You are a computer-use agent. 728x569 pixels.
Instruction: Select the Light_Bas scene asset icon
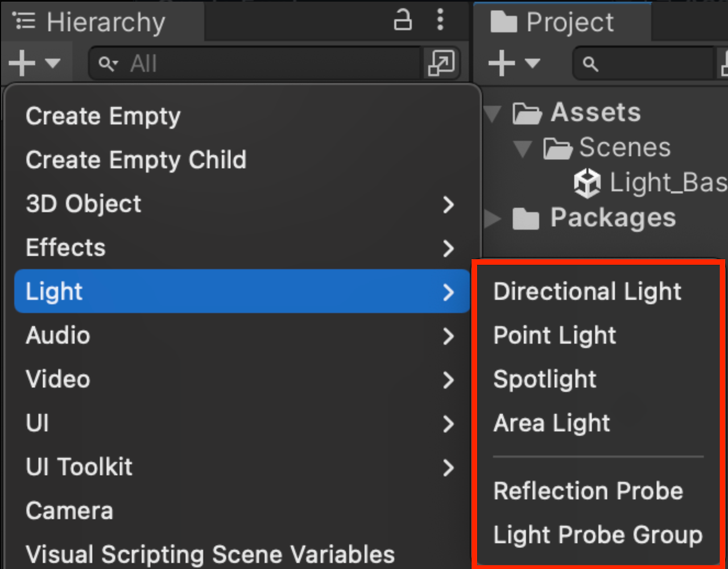(x=587, y=183)
